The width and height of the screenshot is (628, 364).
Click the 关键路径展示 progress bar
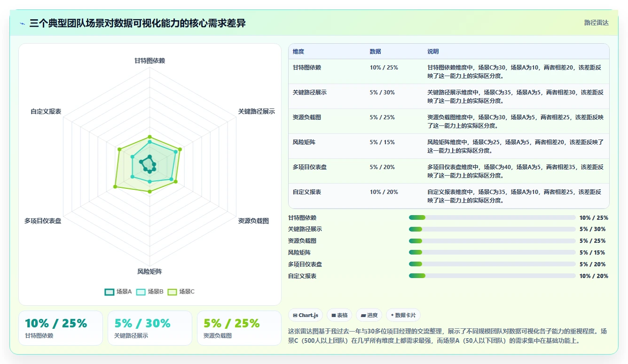tap(492, 229)
